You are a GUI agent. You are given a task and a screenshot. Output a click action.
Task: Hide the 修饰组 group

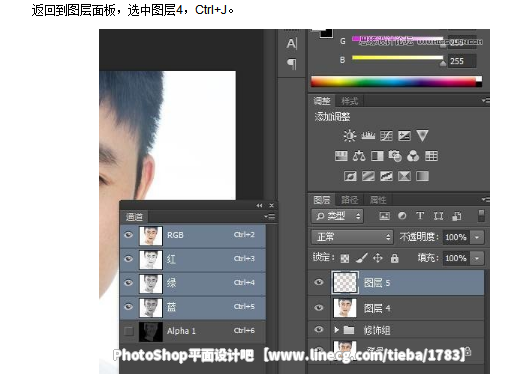click(x=319, y=330)
